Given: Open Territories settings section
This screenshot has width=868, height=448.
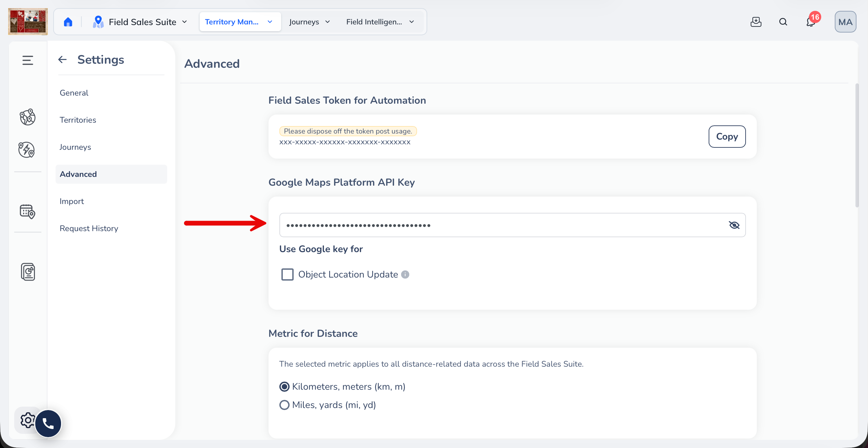Looking at the screenshot, I should click(x=111, y=120).
